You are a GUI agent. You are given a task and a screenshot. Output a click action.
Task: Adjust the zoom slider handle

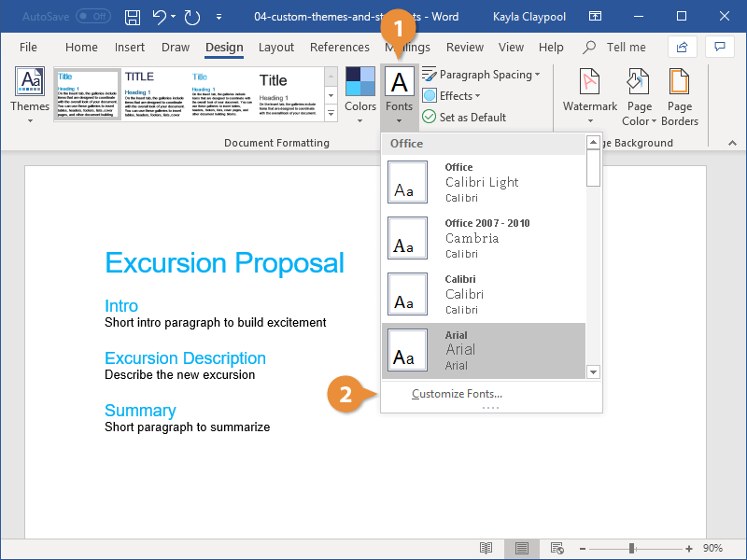pos(632,549)
